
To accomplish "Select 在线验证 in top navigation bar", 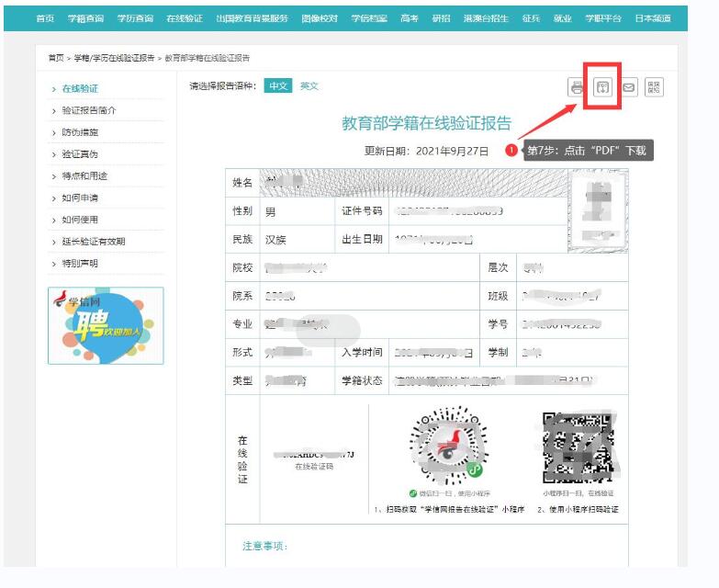I will pyautogui.click(x=185, y=18).
